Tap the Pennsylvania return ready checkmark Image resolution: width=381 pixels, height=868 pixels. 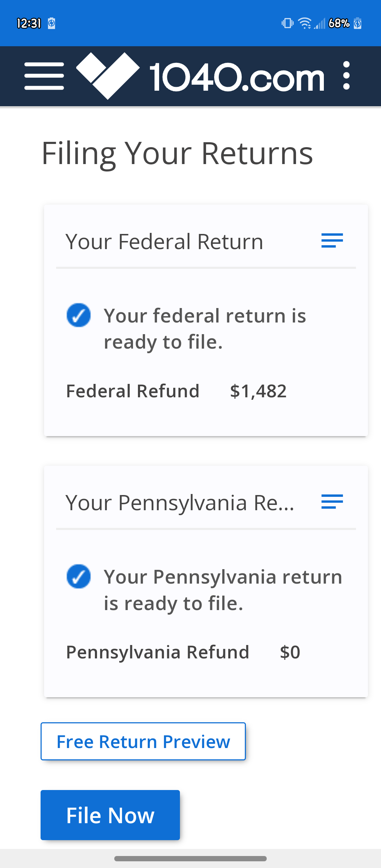pos(79,576)
